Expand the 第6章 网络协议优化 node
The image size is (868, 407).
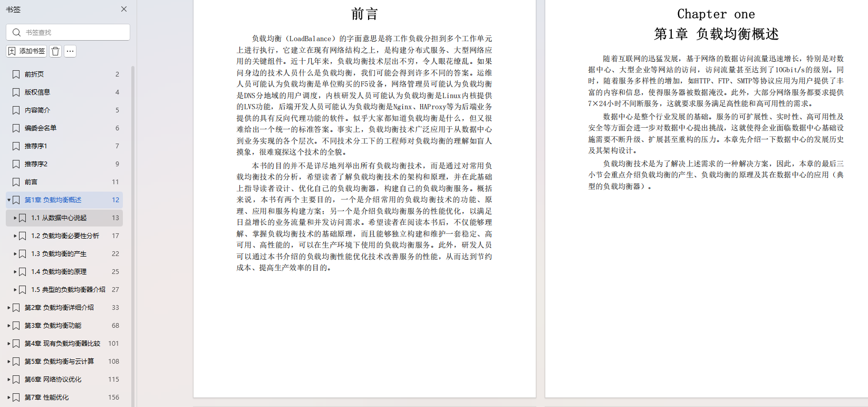click(x=9, y=380)
